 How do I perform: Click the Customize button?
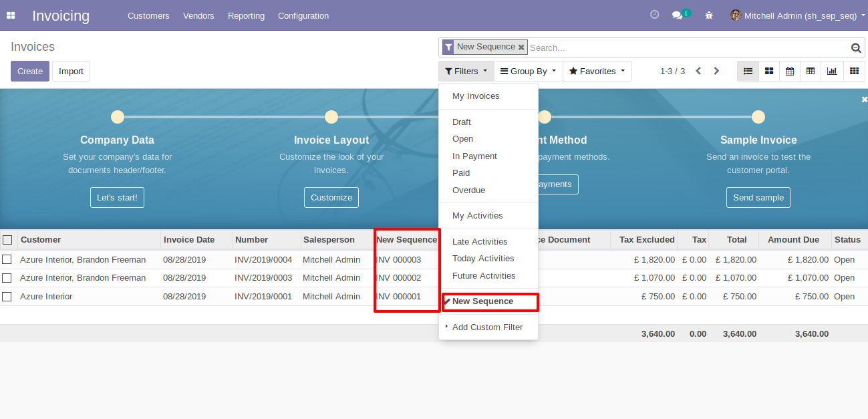[331, 198]
